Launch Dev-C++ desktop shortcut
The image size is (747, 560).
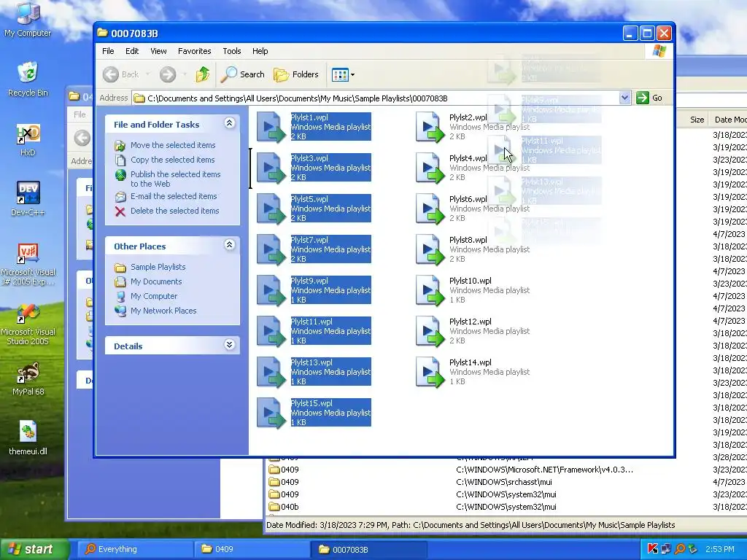point(28,198)
